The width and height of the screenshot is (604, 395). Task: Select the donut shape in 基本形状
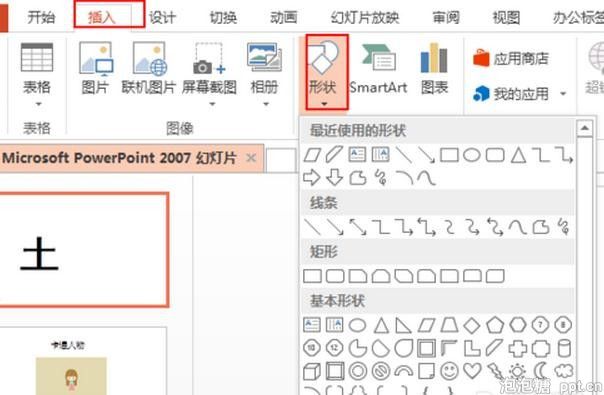pyautogui.click(x=358, y=371)
